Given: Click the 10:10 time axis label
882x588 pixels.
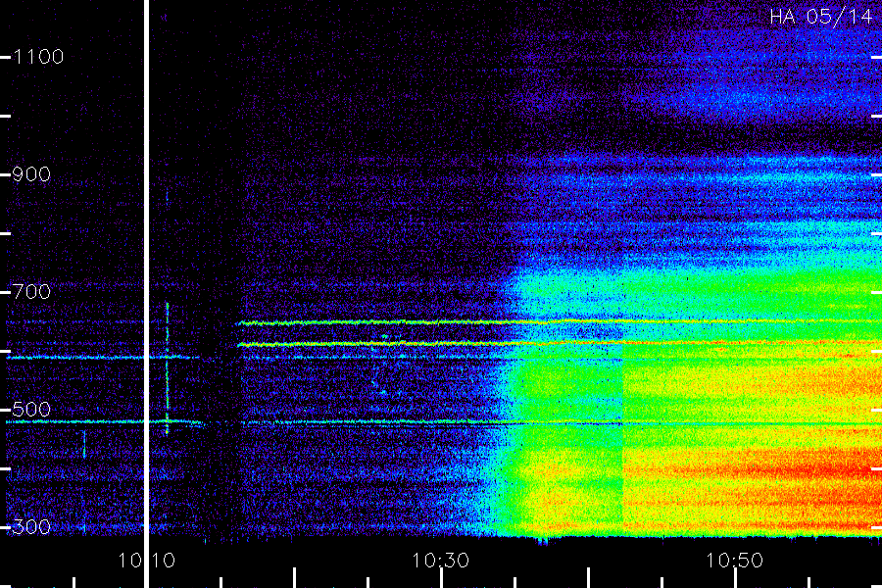Looking at the screenshot, I should click(146, 561).
